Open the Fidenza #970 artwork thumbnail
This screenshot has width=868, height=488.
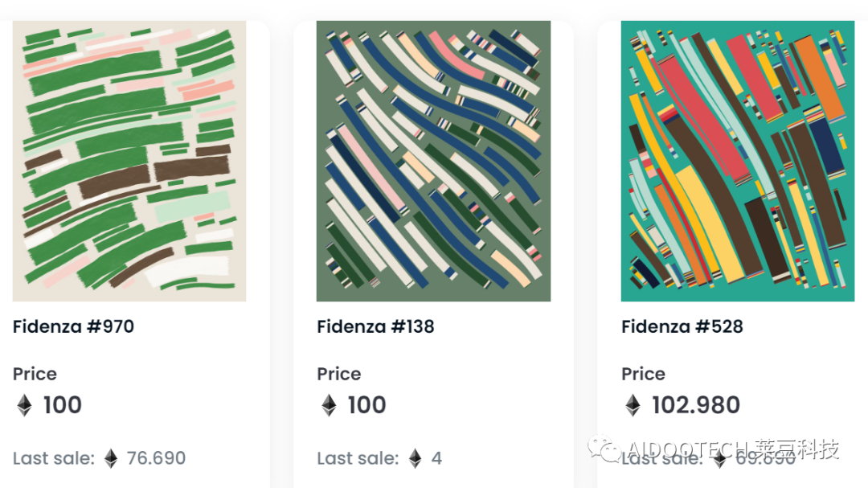pos(129,161)
